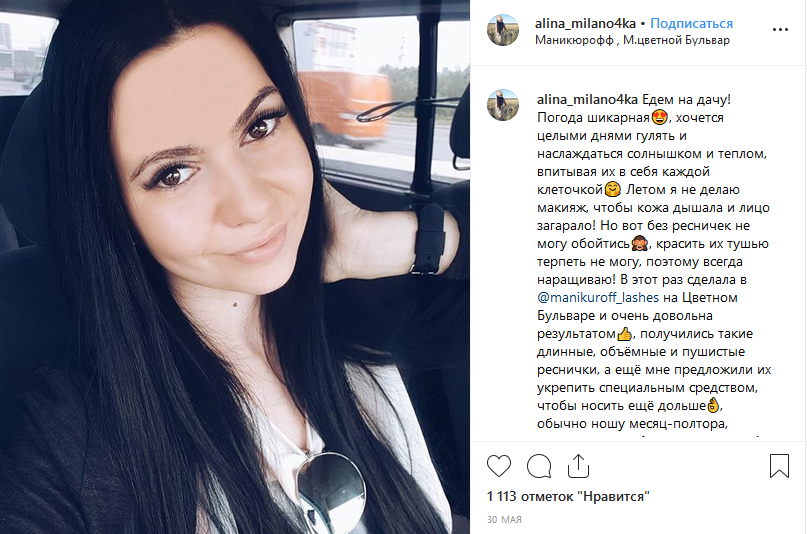Click the OK-hand emoji after дольше

click(x=713, y=405)
